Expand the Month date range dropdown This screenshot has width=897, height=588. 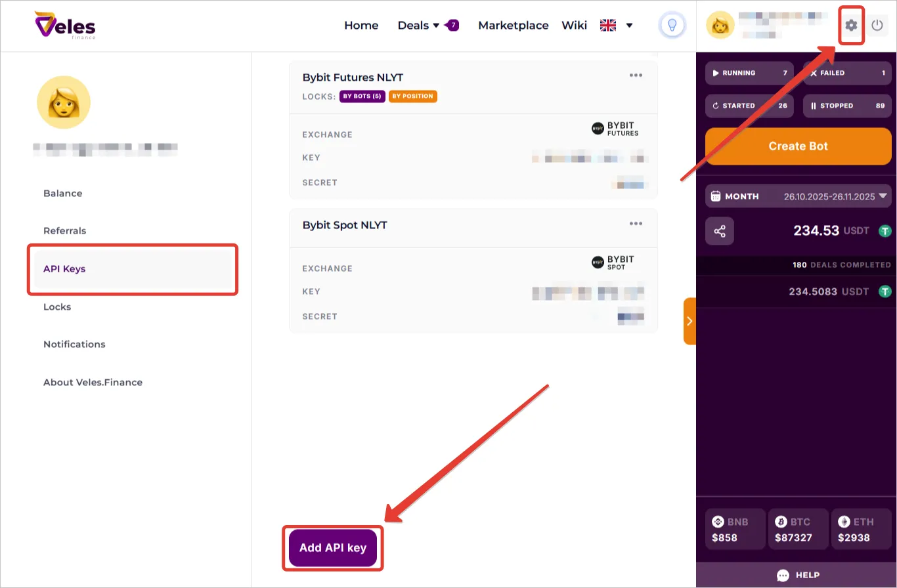[x=798, y=196]
